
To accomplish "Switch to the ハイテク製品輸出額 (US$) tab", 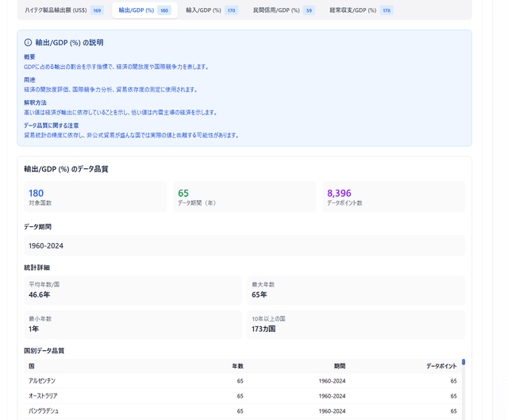I will 63,10.
